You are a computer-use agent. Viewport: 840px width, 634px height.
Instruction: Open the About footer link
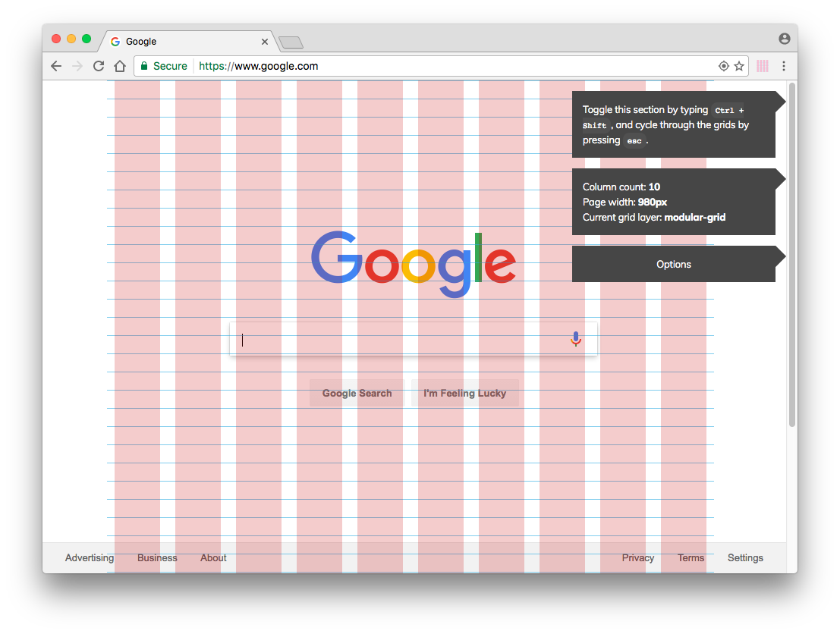coord(213,558)
